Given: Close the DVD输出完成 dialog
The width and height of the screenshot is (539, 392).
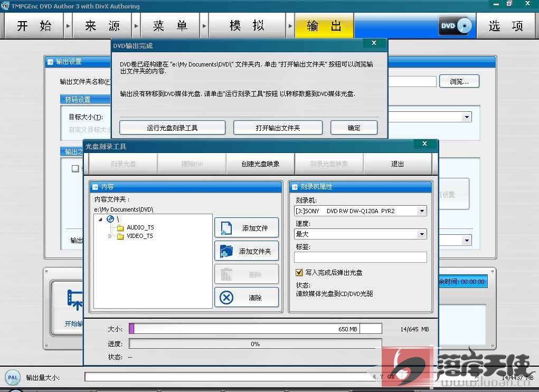Looking at the screenshot, I should click(374, 43).
